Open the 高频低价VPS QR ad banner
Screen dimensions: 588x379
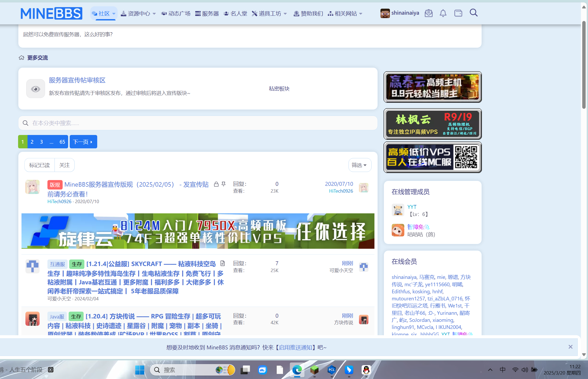[433, 157]
